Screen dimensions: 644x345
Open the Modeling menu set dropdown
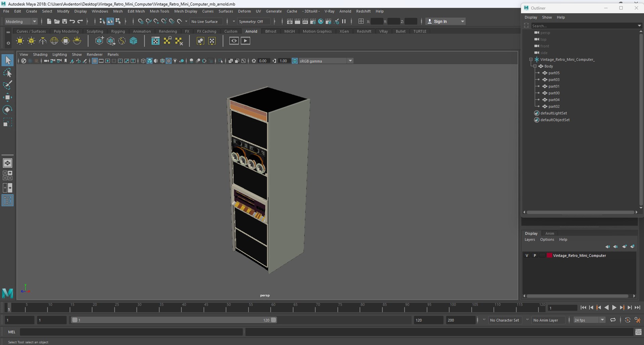[21, 21]
